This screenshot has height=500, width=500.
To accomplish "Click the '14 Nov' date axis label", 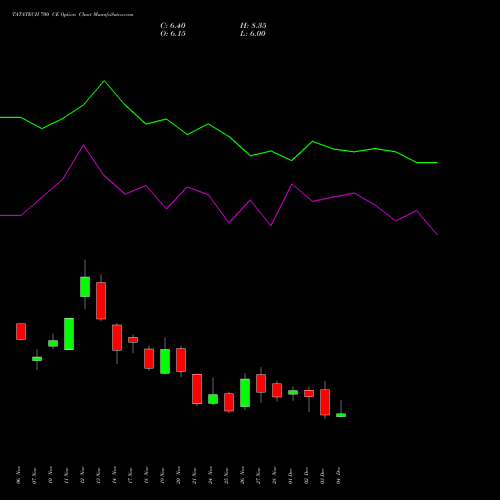I will (x=114, y=475).
